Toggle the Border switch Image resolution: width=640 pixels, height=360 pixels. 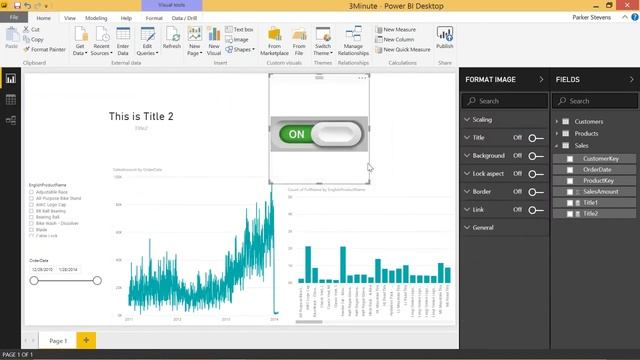coord(536,192)
